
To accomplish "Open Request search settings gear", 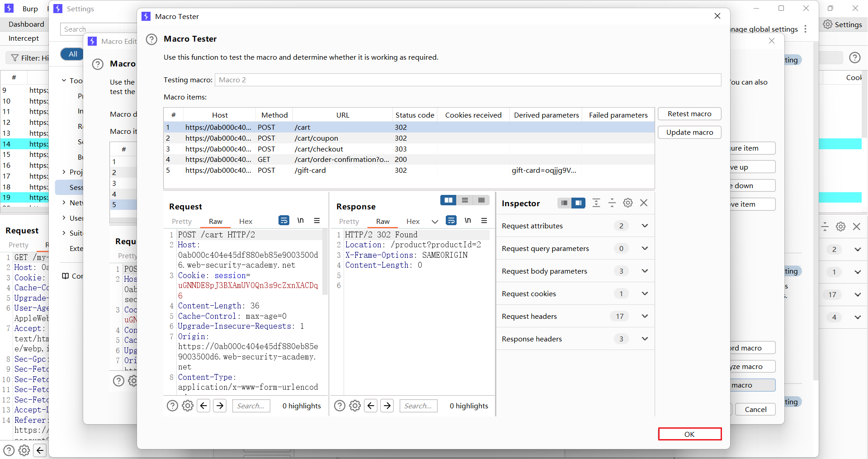I will pos(188,406).
